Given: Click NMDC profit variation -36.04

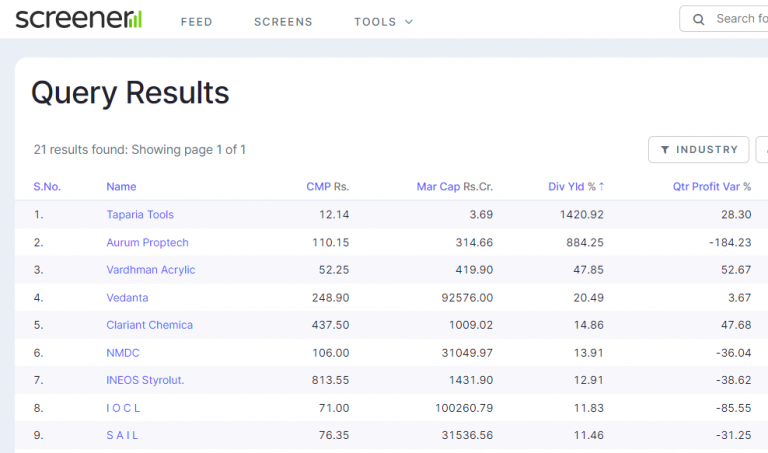Looking at the screenshot, I should click(733, 353).
